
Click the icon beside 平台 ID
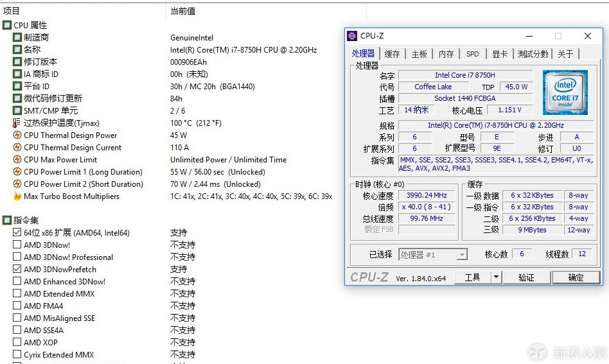click(x=17, y=86)
